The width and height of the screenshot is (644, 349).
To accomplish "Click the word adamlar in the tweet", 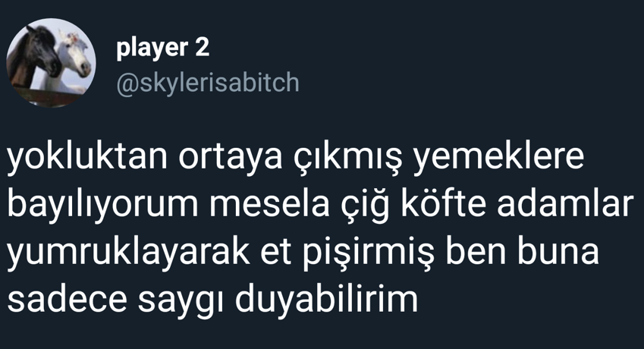I will (566, 203).
